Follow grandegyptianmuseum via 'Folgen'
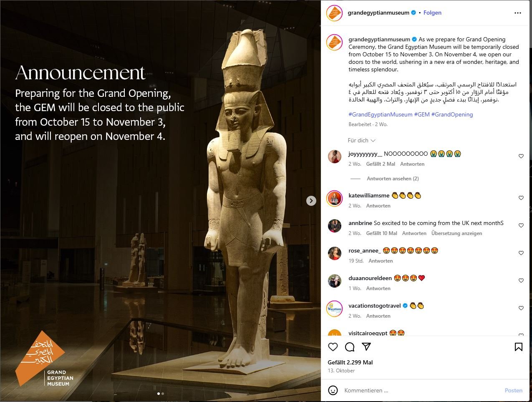532x402 pixels. tap(432, 13)
